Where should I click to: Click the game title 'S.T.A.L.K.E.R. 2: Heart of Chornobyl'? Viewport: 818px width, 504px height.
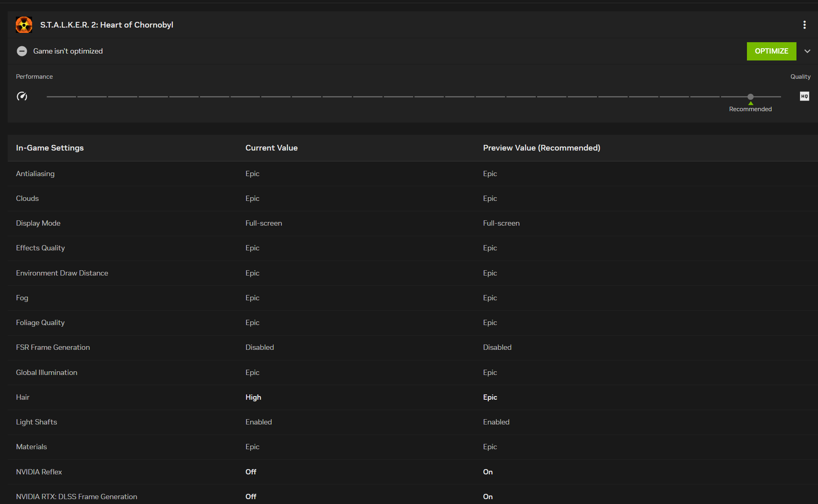click(106, 25)
